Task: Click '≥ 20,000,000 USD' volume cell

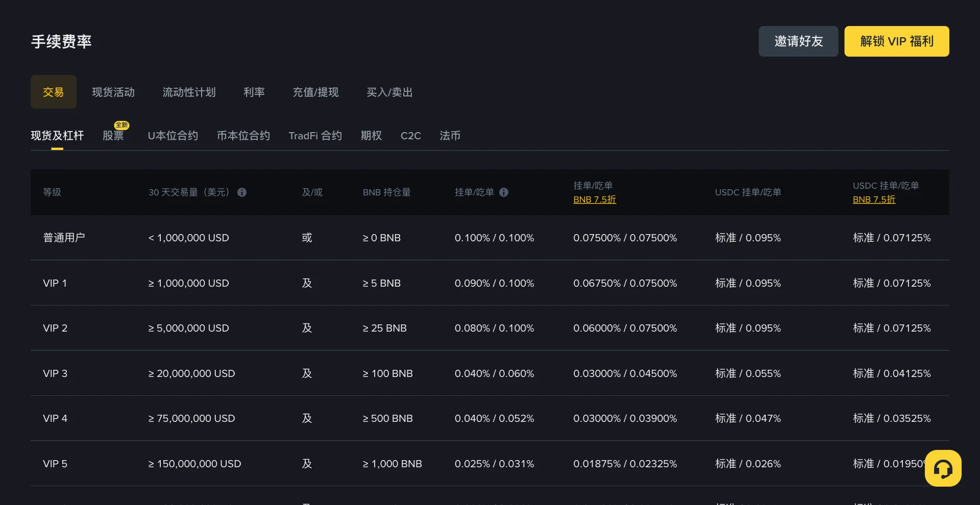Action: [191, 373]
